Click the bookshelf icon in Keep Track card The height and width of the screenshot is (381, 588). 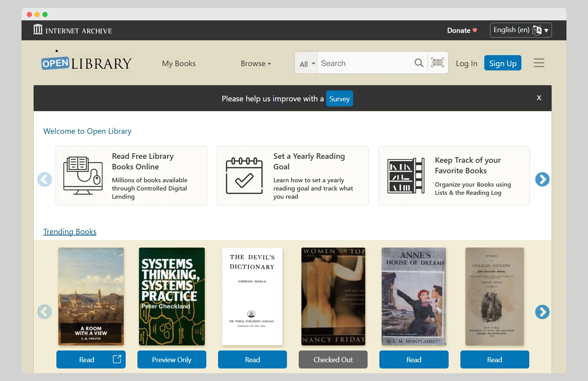(x=406, y=176)
